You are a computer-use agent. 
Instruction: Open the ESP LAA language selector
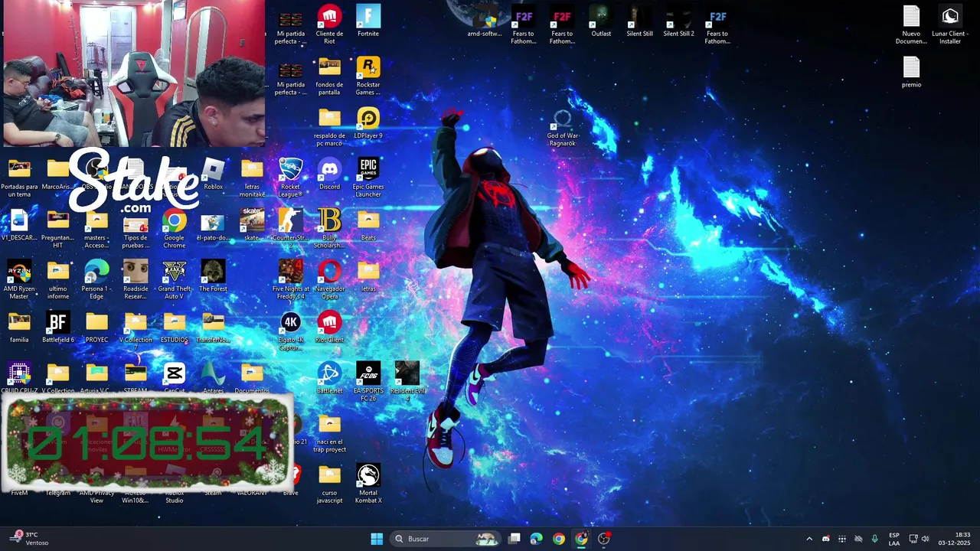click(x=894, y=539)
